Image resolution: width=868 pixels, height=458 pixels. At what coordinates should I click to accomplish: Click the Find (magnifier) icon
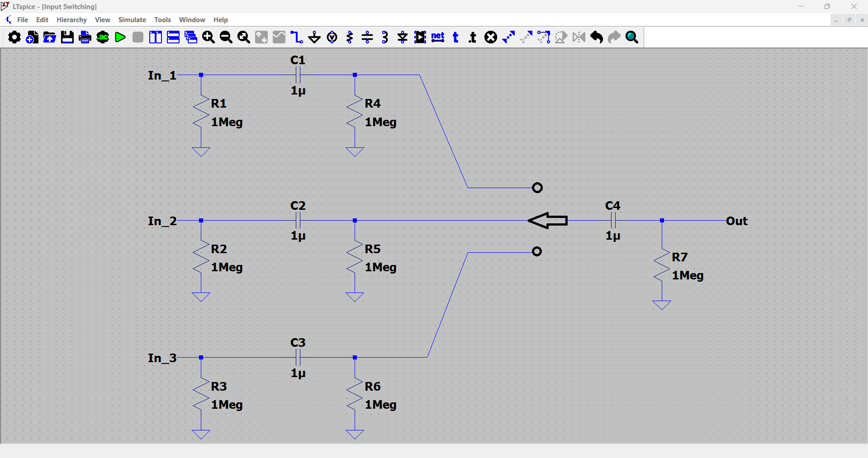coord(632,37)
